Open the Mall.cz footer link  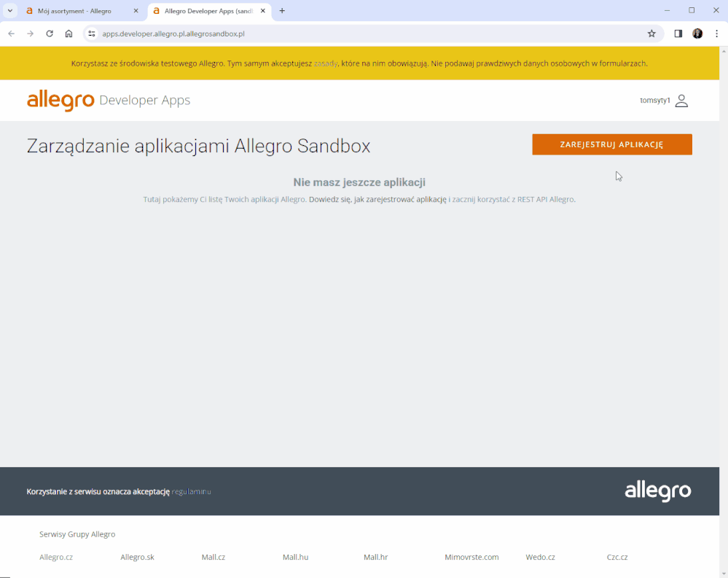click(x=213, y=557)
